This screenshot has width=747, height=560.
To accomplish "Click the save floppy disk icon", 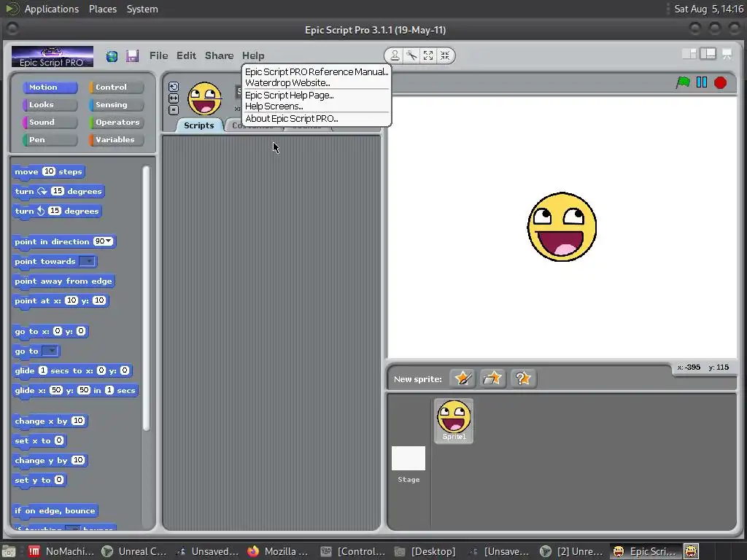I will point(133,55).
